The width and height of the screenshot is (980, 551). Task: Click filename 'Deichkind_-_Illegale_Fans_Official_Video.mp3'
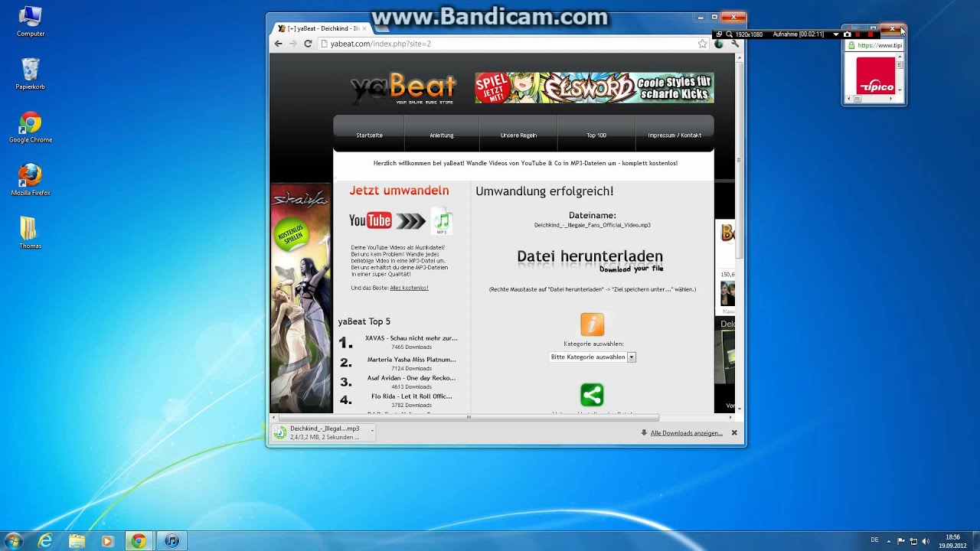coord(593,226)
